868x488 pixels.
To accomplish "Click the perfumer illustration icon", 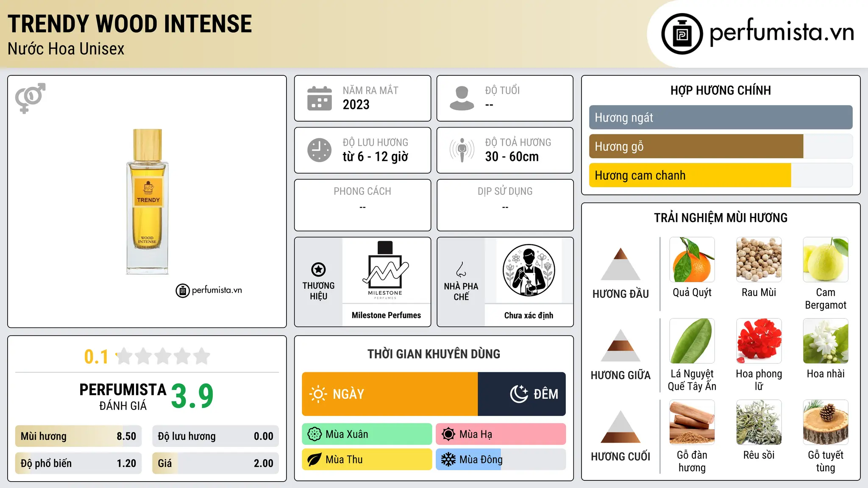I will [529, 270].
